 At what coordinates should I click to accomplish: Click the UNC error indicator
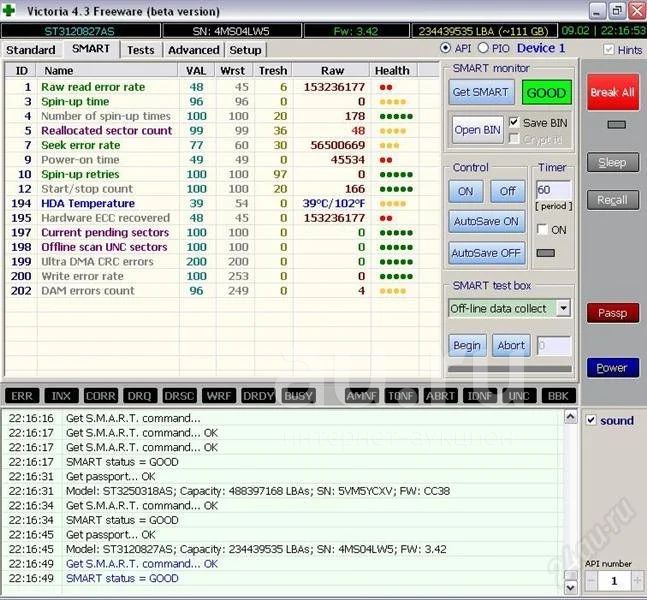point(519,396)
